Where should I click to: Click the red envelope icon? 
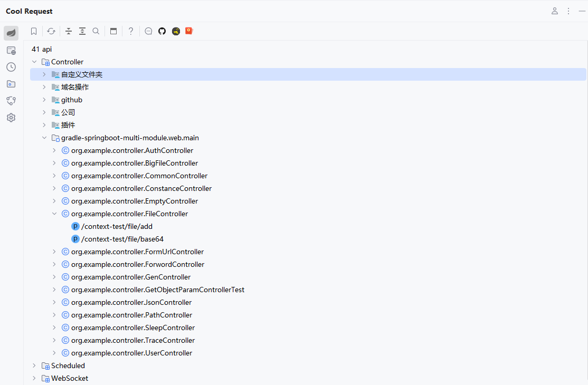click(189, 31)
